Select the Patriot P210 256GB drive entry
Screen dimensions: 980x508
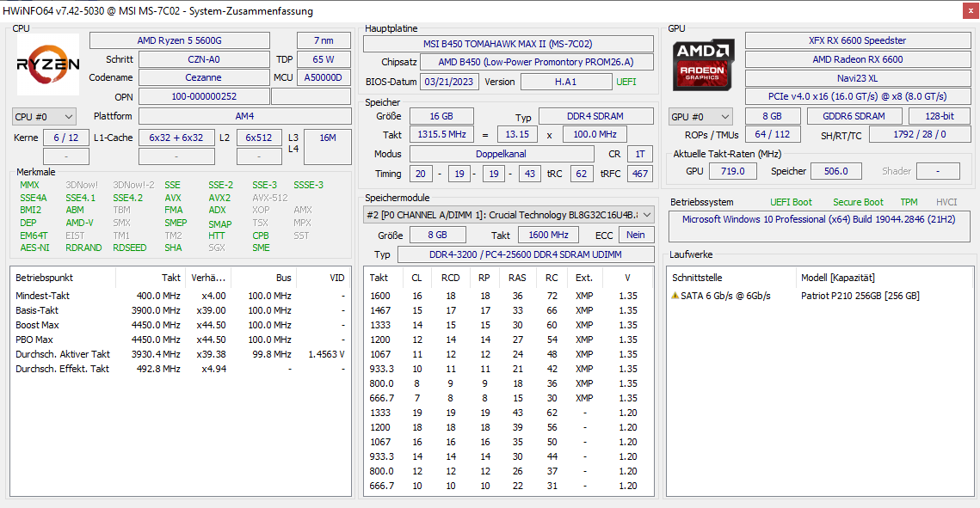pyautogui.click(x=860, y=296)
